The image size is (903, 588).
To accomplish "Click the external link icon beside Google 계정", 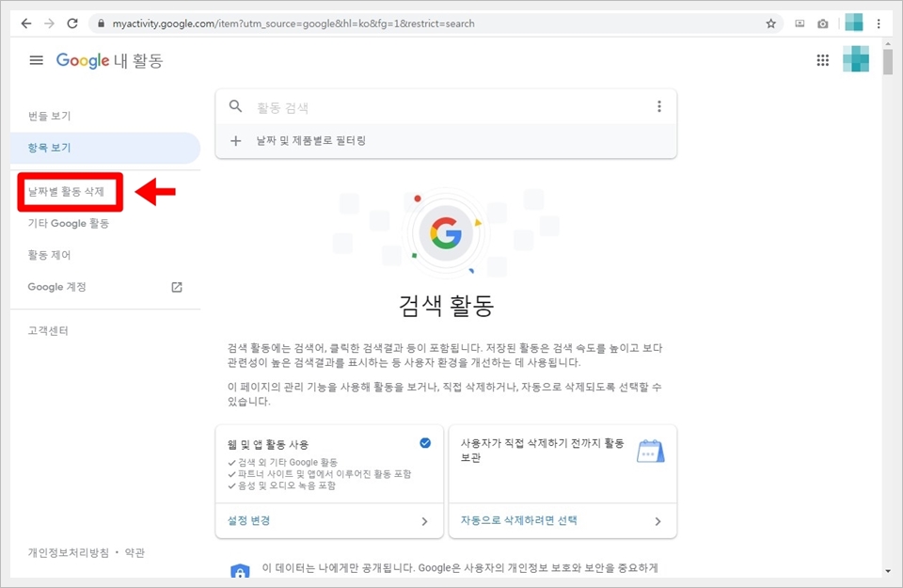I will (x=177, y=287).
